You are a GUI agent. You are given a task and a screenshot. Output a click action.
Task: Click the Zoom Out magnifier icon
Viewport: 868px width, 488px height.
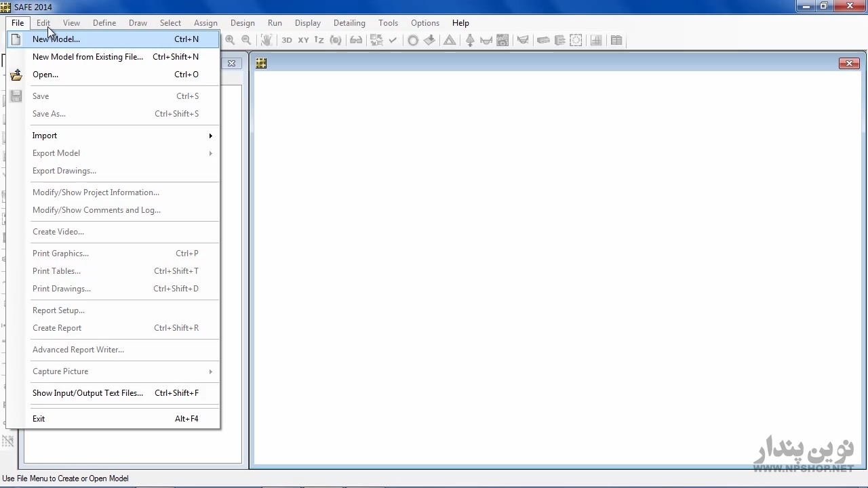[246, 40]
